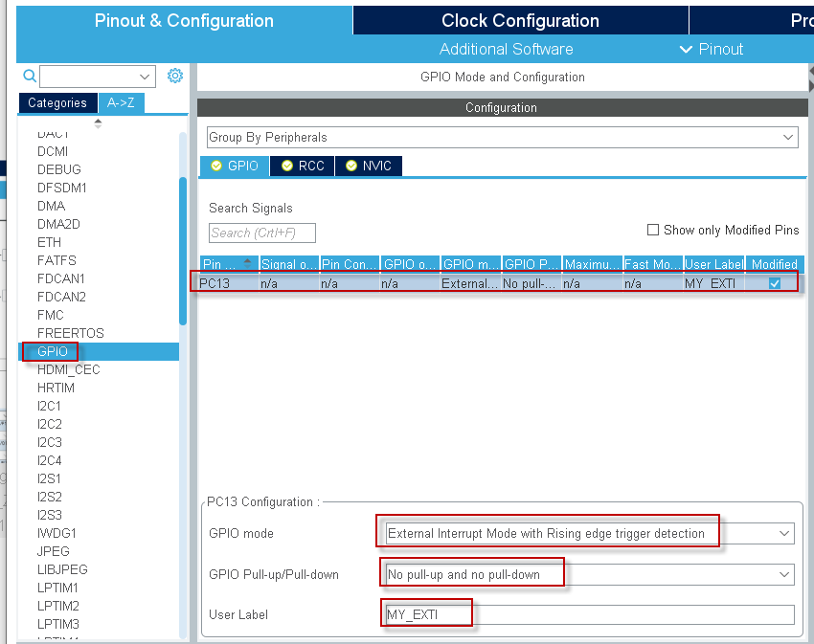The width and height of the screenshot is (814, 644).
Task: Sort by User Label column header
Action: point(714,263)
